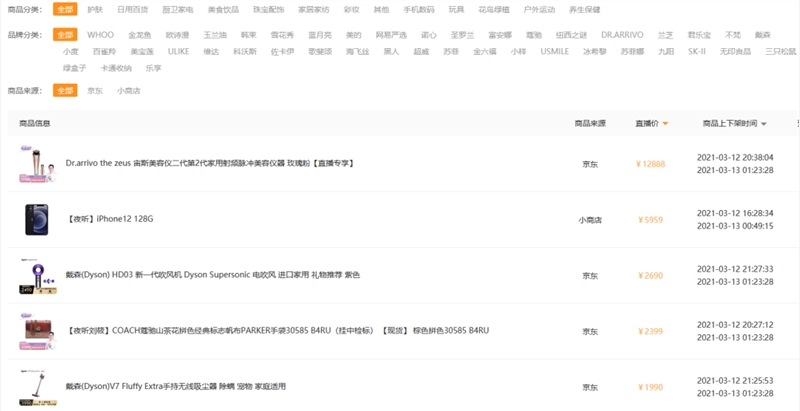Image resolution: width=800 pixels, height=411 pixels.
Task: Click the Dr.arrivo beauty device product thumbnail
Action: tap(35, 163)
